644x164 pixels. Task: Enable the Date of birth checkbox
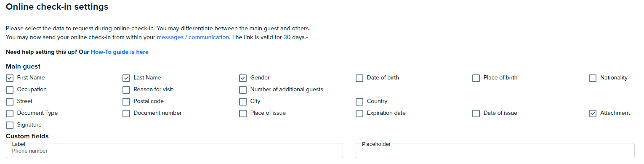pyautogui.click(x=359, y=78)
